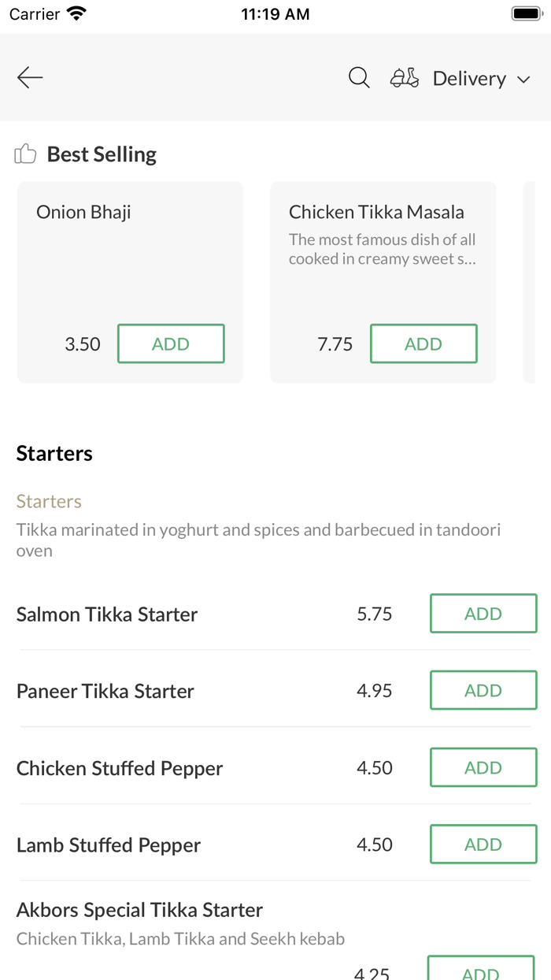The image size is (551, 980).
Task: Open the Onion Bhaji card
Action: 130,260
